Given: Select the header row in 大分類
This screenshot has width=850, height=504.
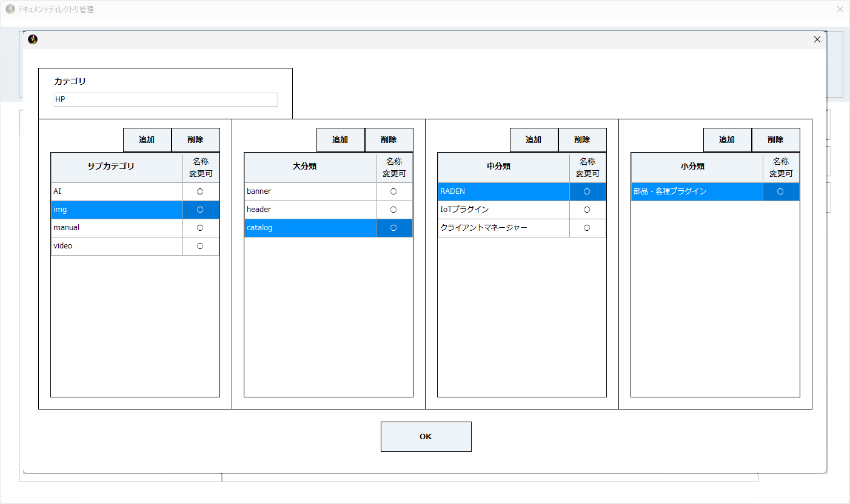Looking at the screenshot, I should pyautogui.click(x=329, y=210).
